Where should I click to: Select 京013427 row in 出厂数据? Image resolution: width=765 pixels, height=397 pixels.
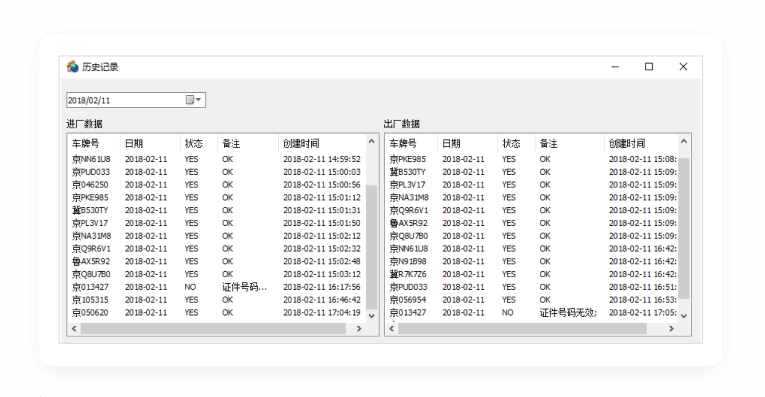(x=532, y=312)
